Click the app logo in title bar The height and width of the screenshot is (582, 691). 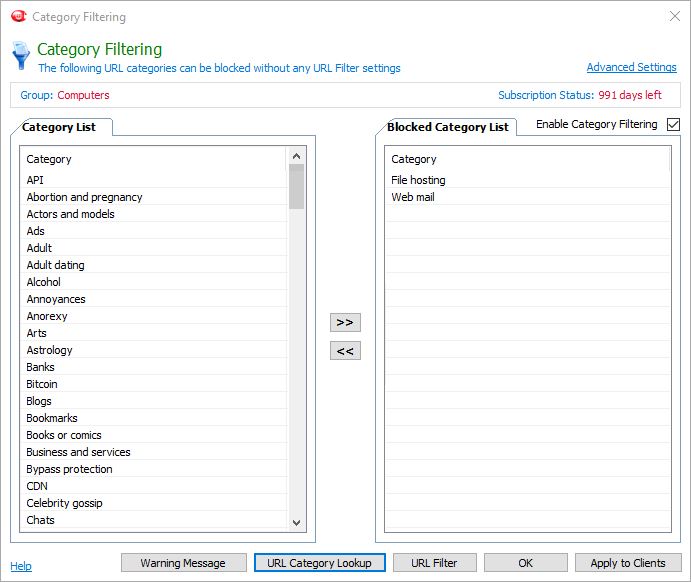18,17
